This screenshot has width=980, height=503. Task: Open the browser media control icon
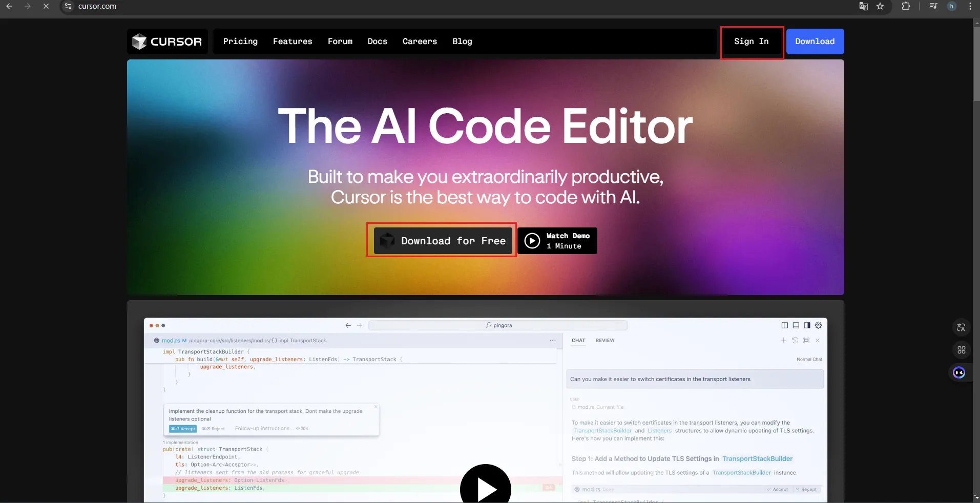[x=933, y=6]
